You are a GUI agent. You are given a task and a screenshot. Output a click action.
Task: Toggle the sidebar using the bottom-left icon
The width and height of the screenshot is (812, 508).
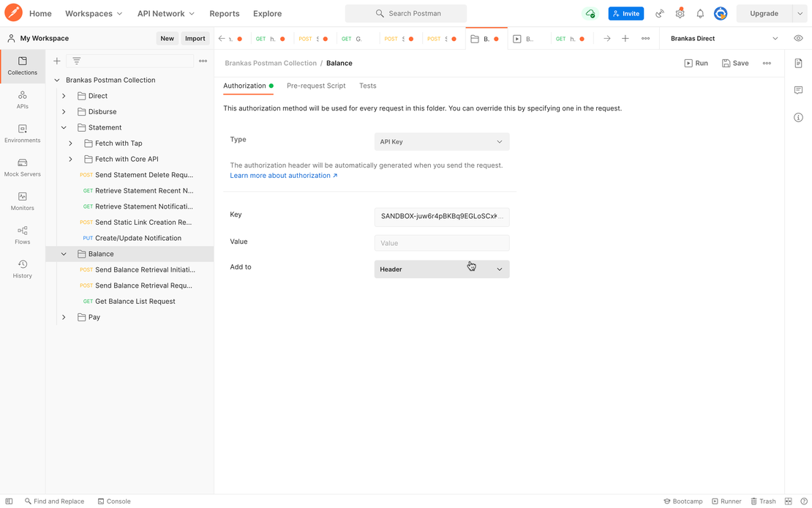pos(9,501)
